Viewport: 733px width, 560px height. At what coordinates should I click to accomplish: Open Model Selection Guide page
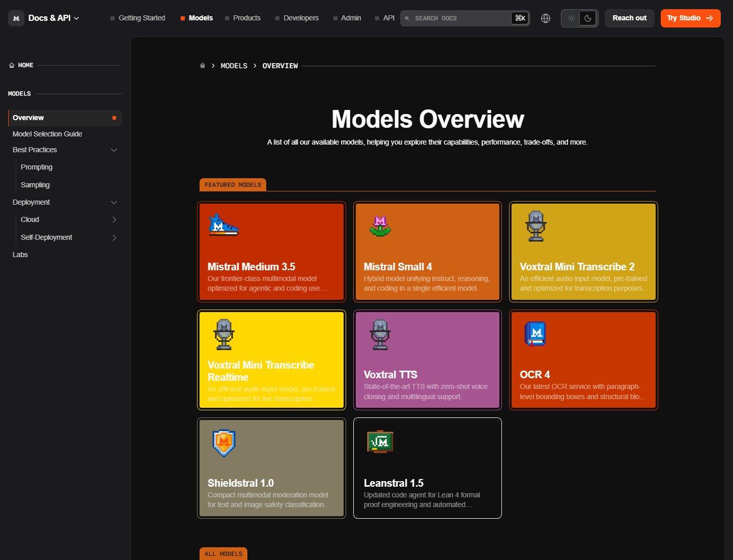click(x=47, y=134)
